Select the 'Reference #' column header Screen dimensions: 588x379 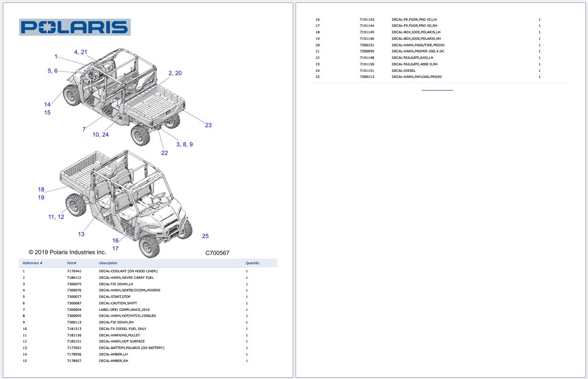pos(32,263)
